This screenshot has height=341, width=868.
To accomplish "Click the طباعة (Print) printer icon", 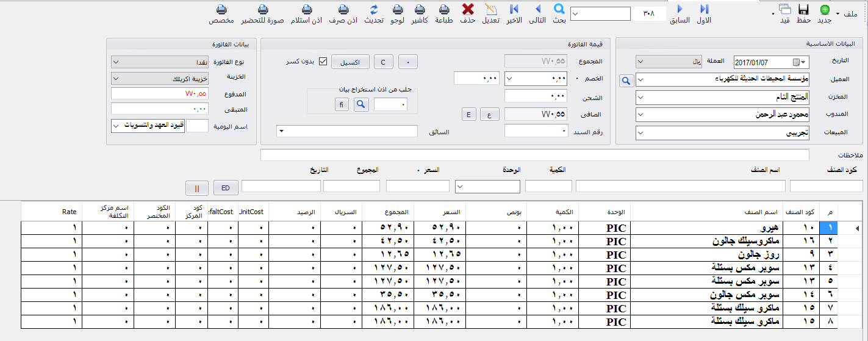I will [445, 9].
